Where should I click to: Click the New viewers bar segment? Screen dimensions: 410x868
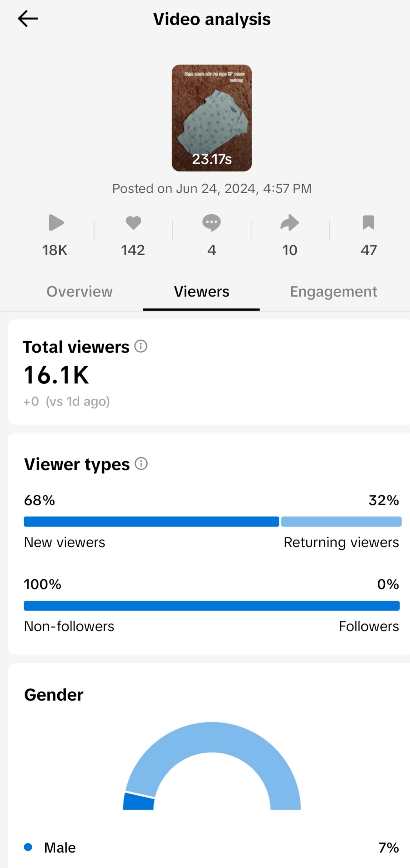pyautogui.click(x=151, y=522)
